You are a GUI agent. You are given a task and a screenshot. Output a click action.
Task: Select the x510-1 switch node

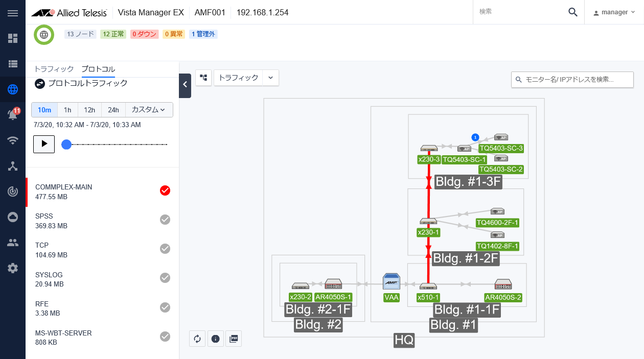428,286
